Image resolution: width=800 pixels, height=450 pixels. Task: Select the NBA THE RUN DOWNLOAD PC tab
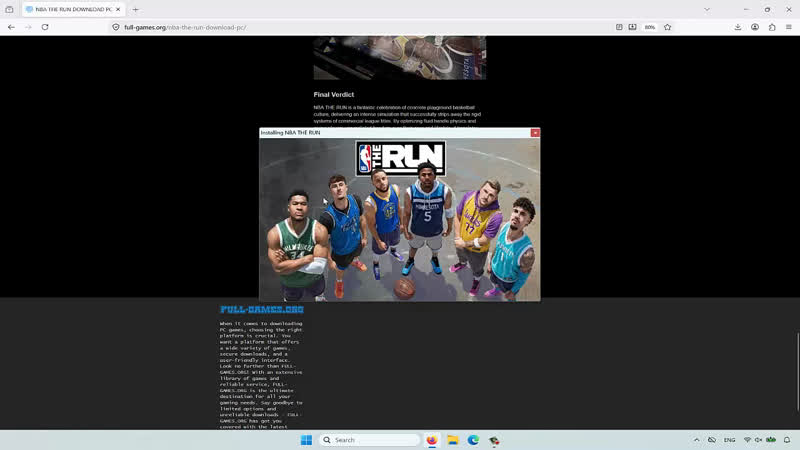pyautogui.click(x=69, y=9)
